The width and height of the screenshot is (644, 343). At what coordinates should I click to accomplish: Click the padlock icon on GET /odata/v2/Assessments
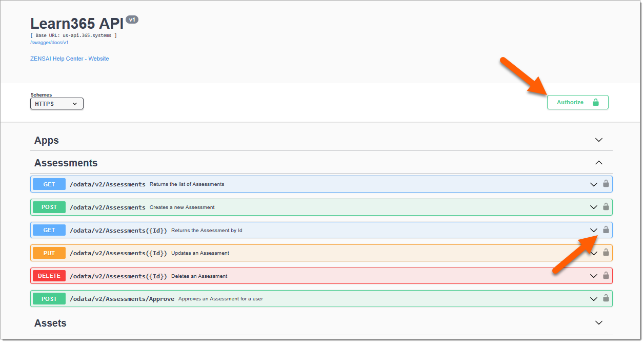pos(606,184)
